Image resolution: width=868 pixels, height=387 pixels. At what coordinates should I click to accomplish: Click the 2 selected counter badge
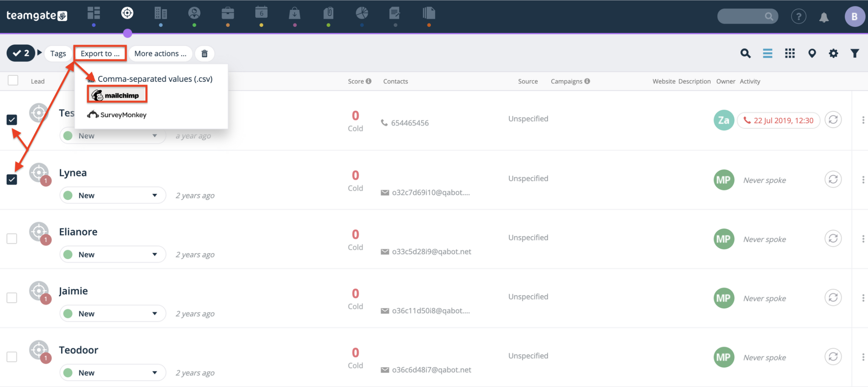point(21,53)
